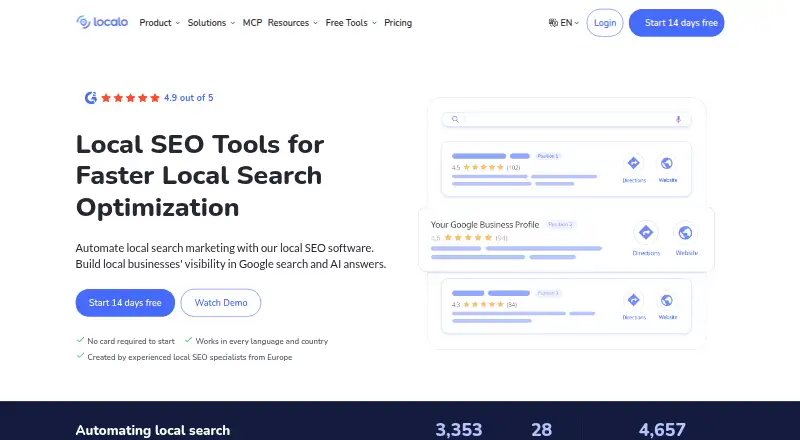Click the Your Google Business Profile title
The height and width of the screenshot is (440, 800).
tap(485, 225)
